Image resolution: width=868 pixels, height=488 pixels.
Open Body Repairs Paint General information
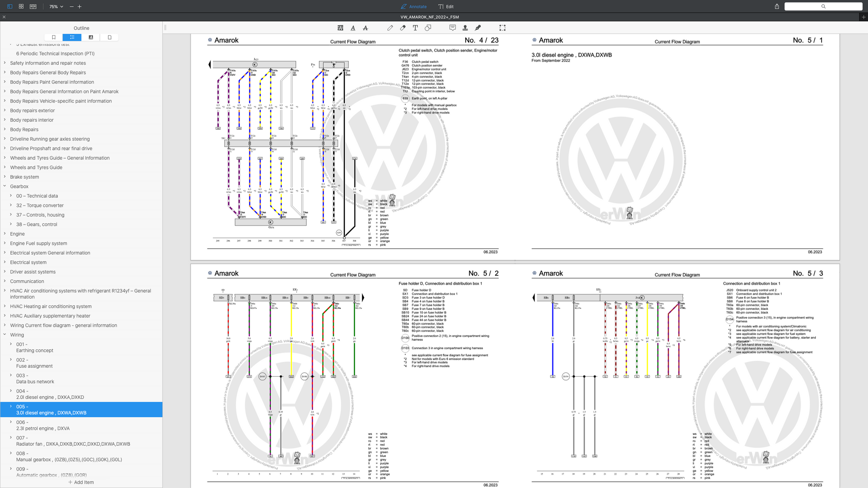[x=52, y=82]
